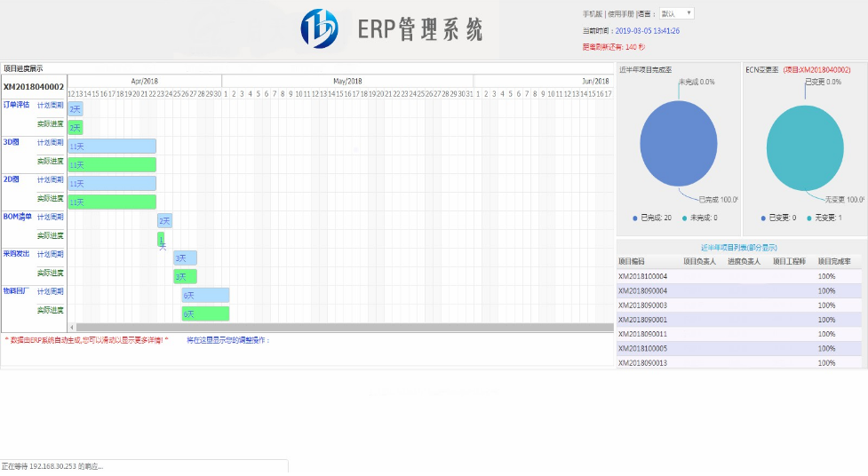Screen dimensions: 868x476
Task: Click the BOM清单 planned 2天 bar
Action: tap(164, 220)
